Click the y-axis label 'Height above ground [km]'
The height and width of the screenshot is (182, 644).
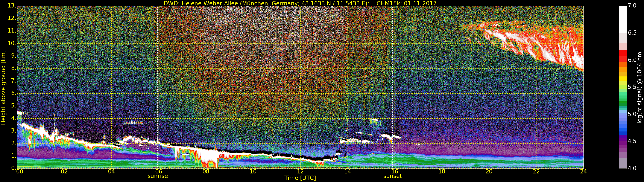(x=3, y=88)
